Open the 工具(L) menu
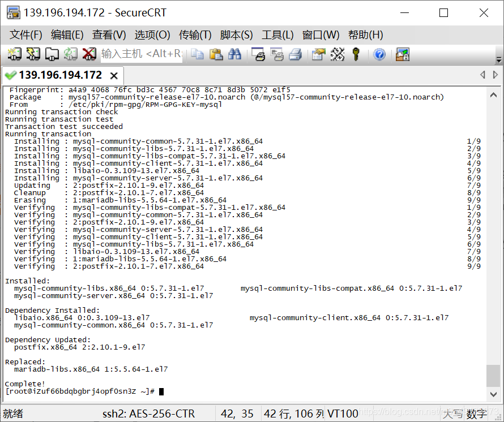Image resolution: width=504 pixels, height=422 pixels. (x=277, y=35)
